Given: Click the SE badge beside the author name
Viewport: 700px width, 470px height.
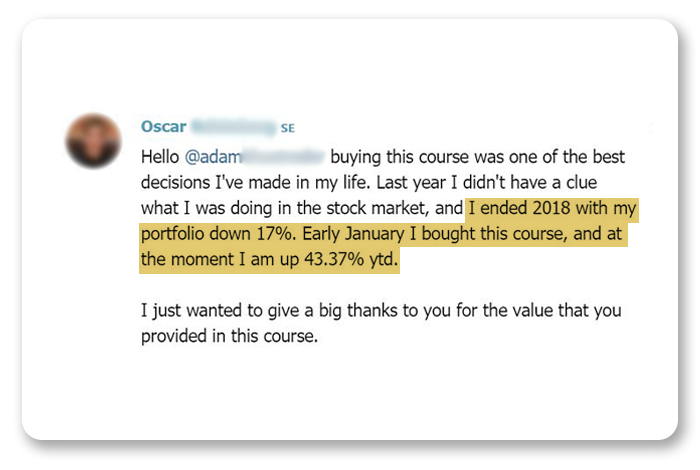Looking at the screenshot, I should tap(288, 129).
